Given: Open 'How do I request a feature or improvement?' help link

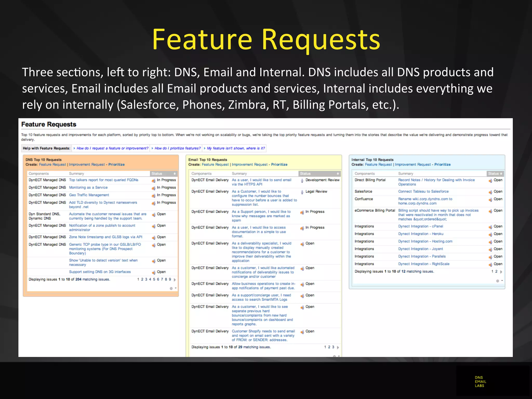Looking at the screenshot, I should click(x=112, y=148).
